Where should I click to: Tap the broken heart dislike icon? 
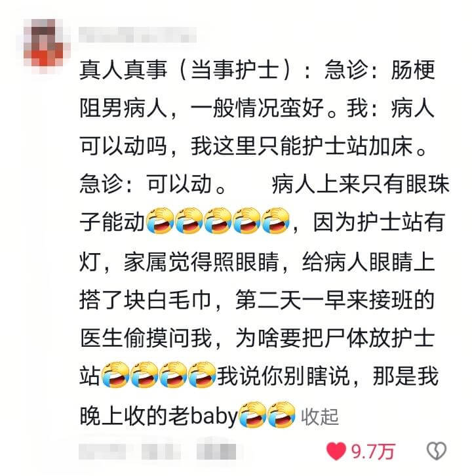[437, 451]
